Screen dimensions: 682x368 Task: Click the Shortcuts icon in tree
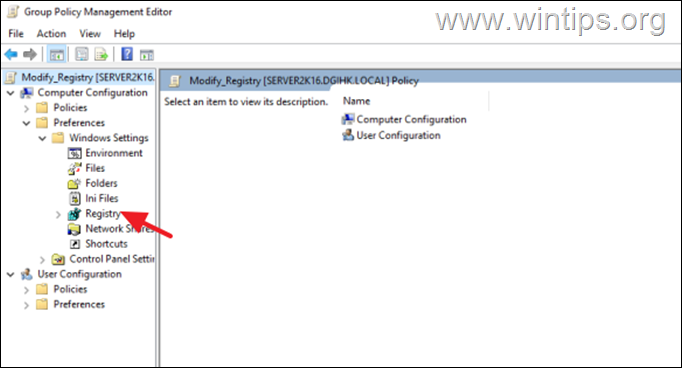pyautogui.click(x=75, y=244)
